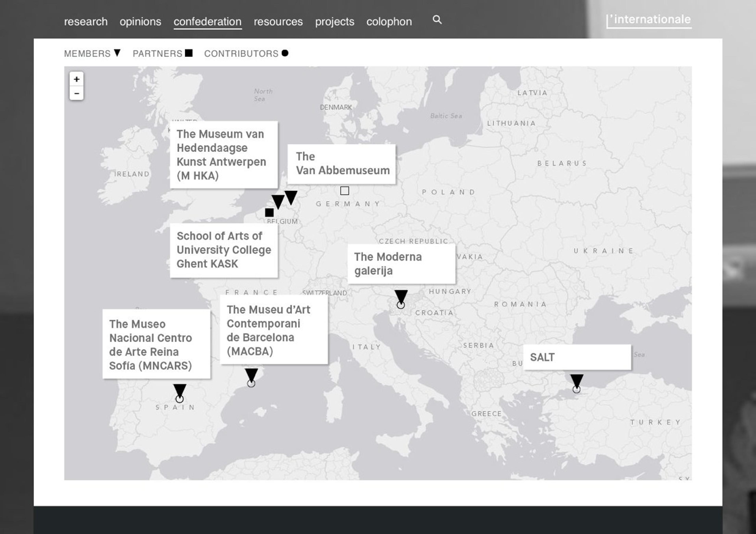Open the colophon page
The height and width of the screenshot is (534, 756).
tap(389, 22)
